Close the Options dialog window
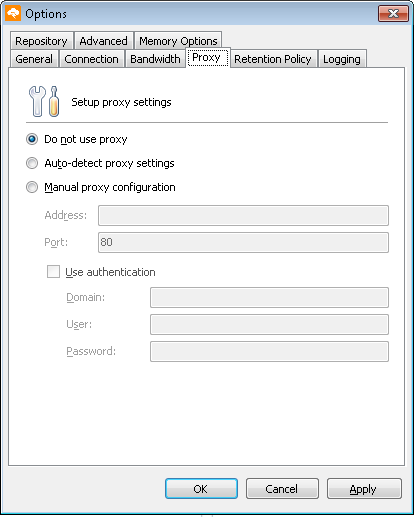 coord(393,14)
